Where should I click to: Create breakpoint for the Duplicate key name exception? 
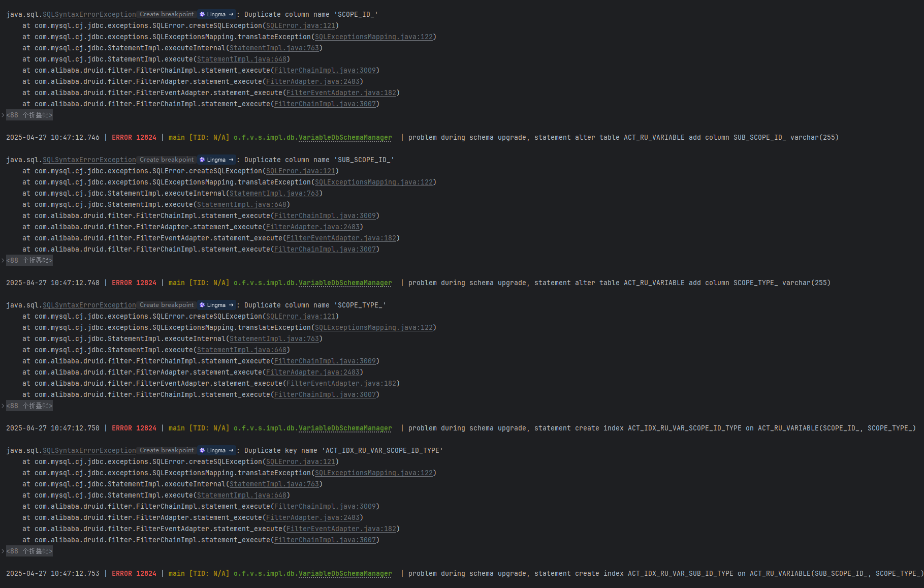point(167,450)
